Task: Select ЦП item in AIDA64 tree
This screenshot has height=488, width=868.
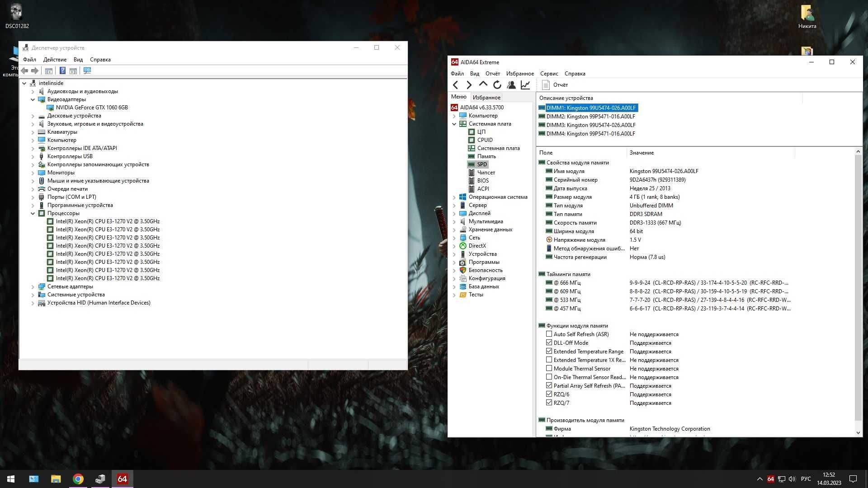Action: [481, 132]
